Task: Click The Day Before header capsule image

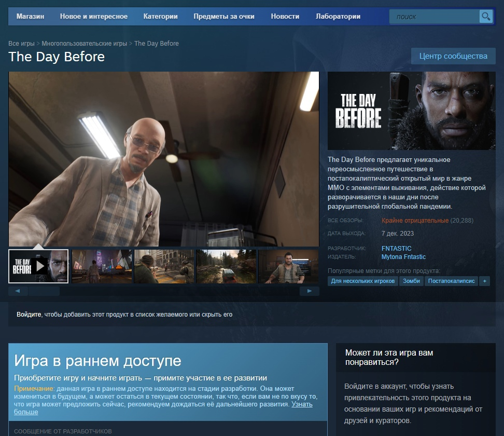Action: [411, 111]
